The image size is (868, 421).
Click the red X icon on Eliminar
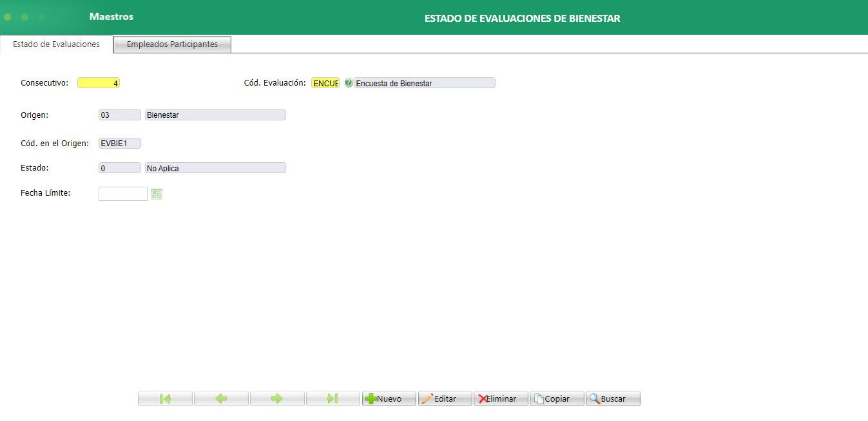point(483,398)
